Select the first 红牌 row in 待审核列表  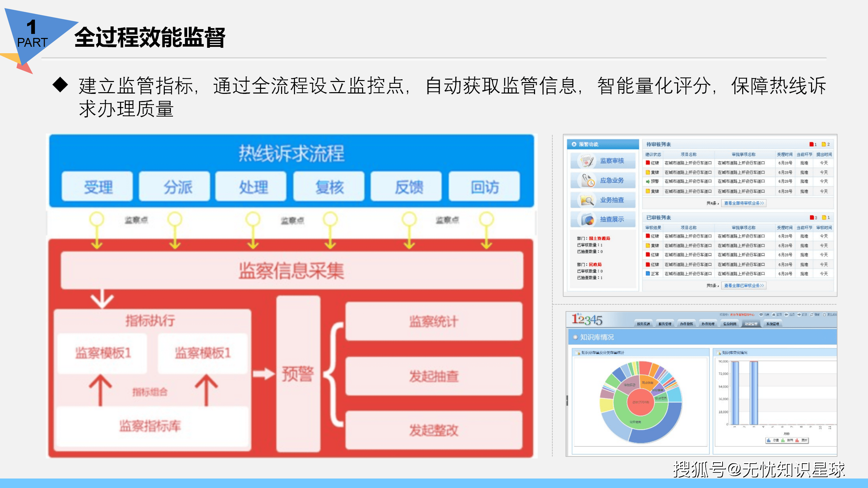pyautogui.click(x=738, y=163)
